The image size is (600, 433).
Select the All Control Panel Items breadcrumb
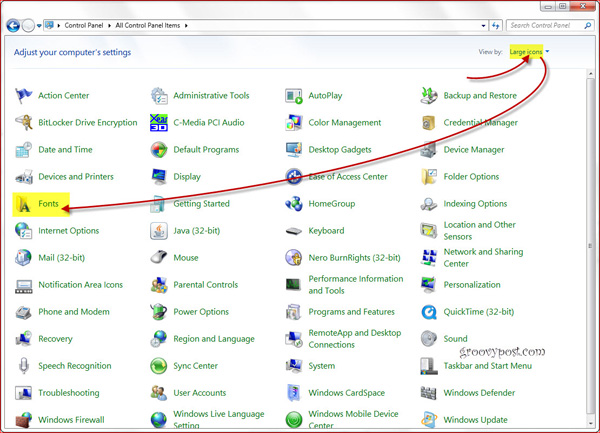pos(148,26)
